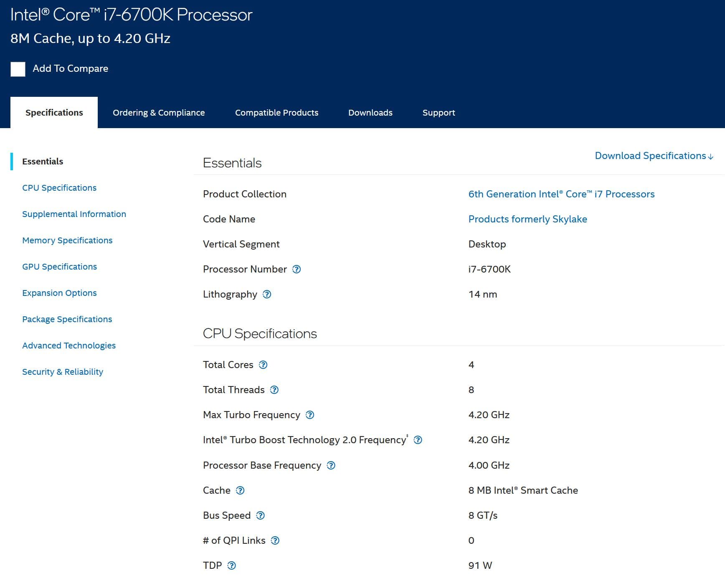The height and width of the screenshot is (588, 725).
Task: Click help icon next to Processor Number
Action: pyautogui.click(x=297, y=269)
